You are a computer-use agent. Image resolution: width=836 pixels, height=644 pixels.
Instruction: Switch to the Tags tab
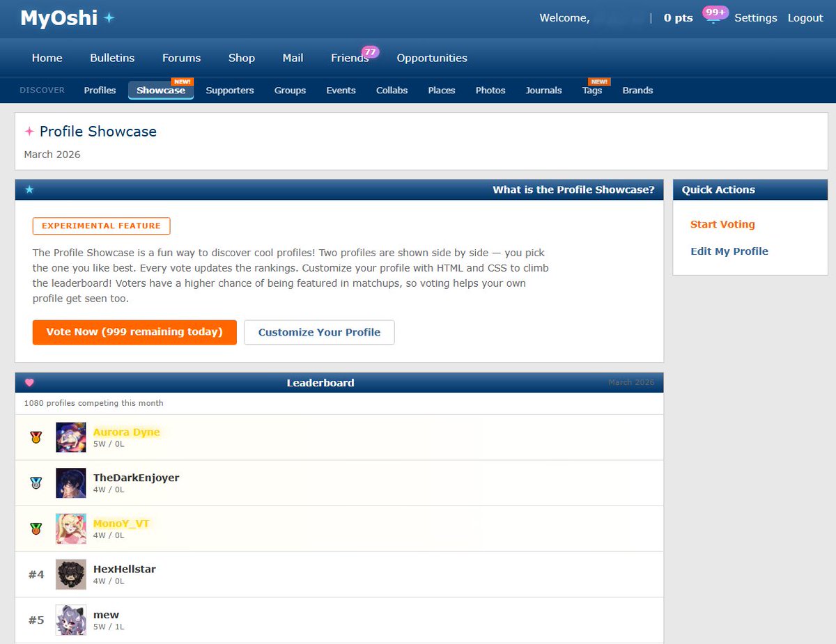(592, 91)
